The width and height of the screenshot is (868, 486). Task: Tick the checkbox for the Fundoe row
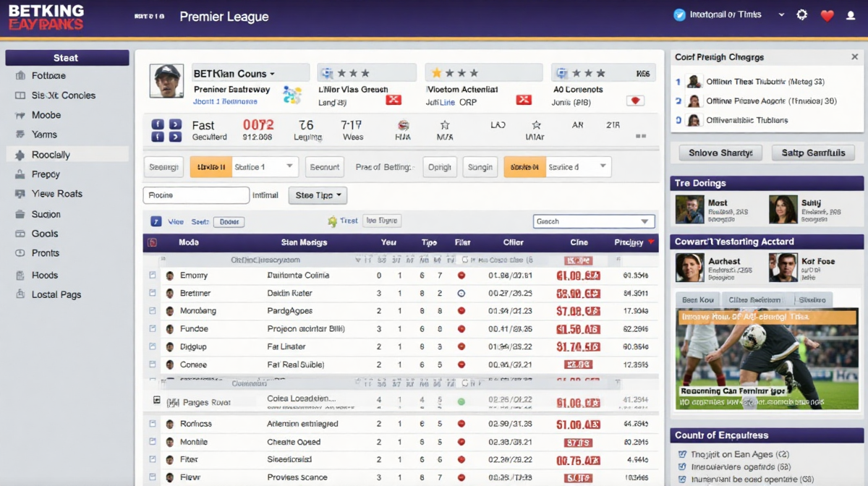click(x=153, y=329)
